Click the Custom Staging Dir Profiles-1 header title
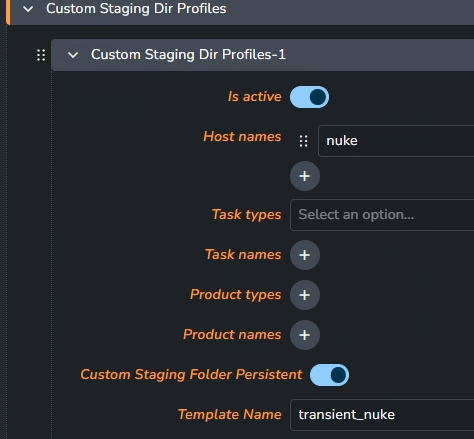Screen dimensions: 474x439 click(x=188, y=55)
